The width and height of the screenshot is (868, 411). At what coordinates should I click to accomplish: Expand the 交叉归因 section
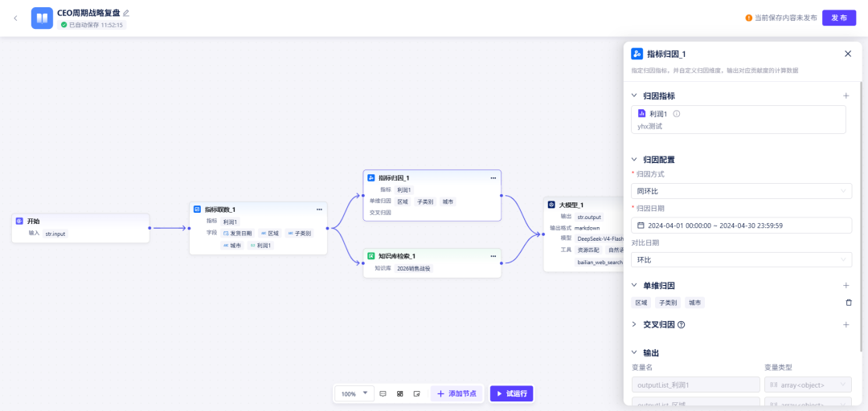(634, 325)
